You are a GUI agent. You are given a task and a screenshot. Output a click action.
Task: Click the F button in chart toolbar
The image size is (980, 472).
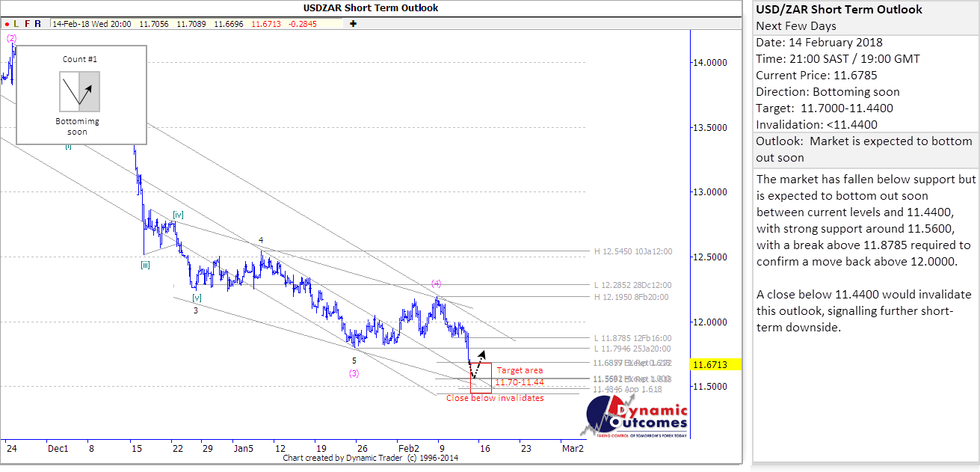click(x=27, y=24)
